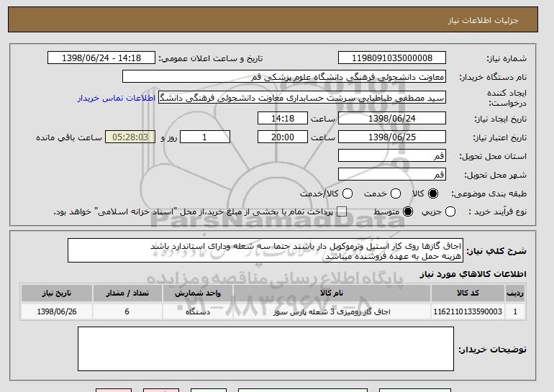
Task: Click the استان محل تحویل field
Action: coord(392,156)
